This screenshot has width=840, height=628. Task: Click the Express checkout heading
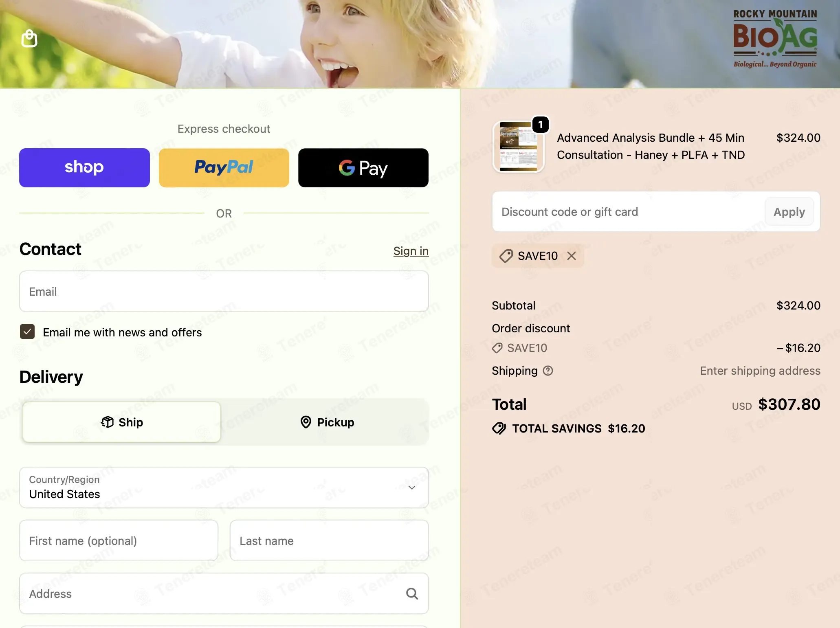[x=224, y=129]
